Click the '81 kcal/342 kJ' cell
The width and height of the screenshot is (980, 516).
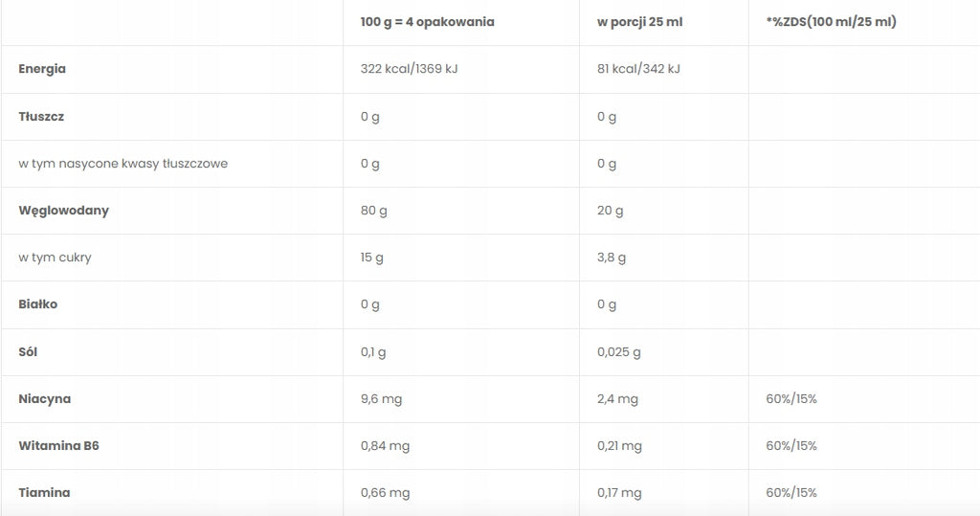coord(638,69)
